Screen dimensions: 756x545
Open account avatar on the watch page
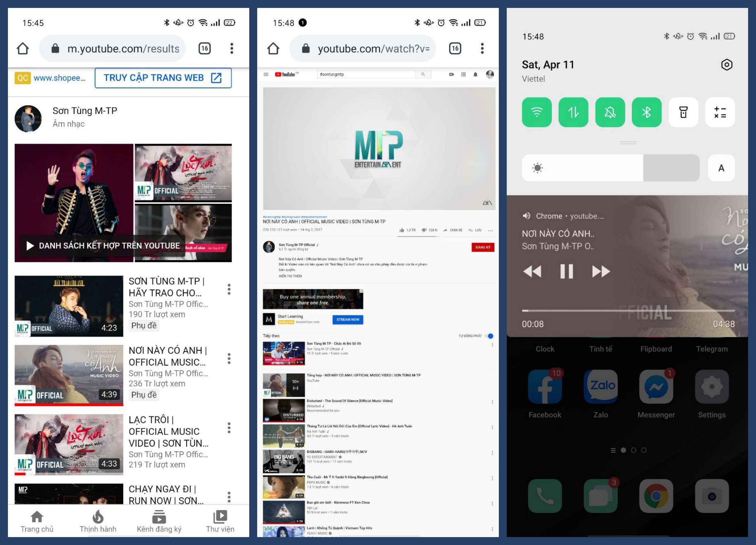490,74
